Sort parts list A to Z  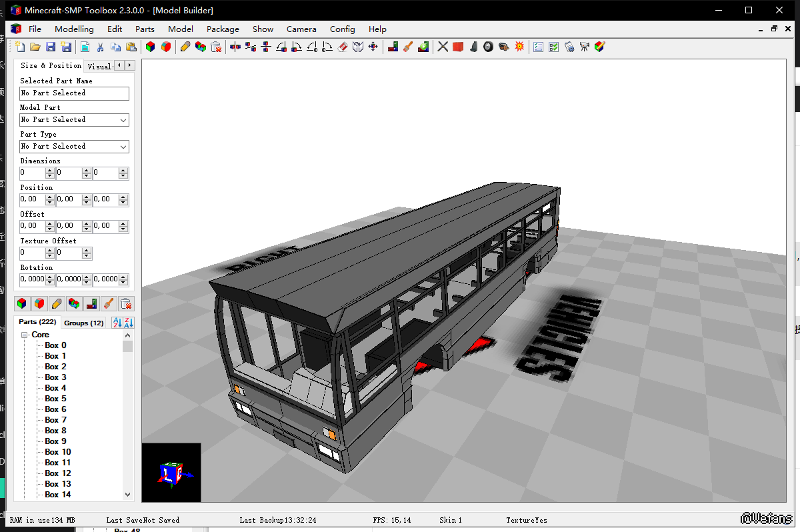117,323
